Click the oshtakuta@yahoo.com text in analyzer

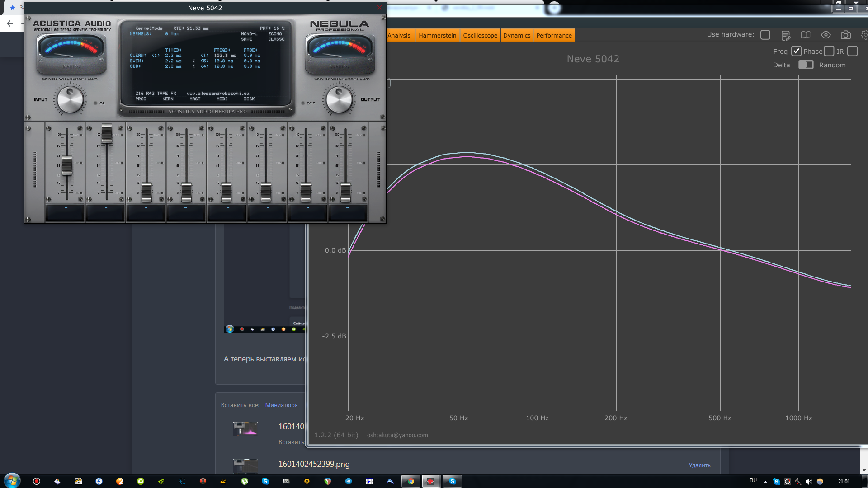point(397,435)
